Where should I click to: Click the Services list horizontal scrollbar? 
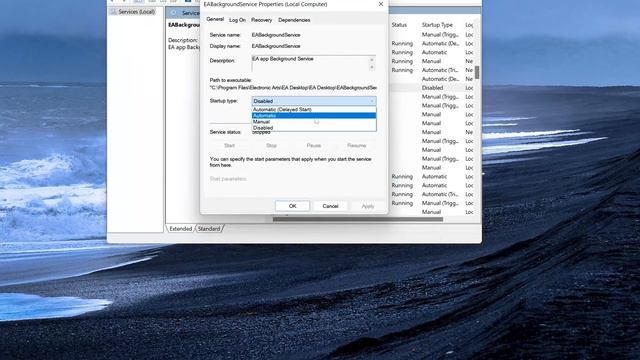(358, 219)
